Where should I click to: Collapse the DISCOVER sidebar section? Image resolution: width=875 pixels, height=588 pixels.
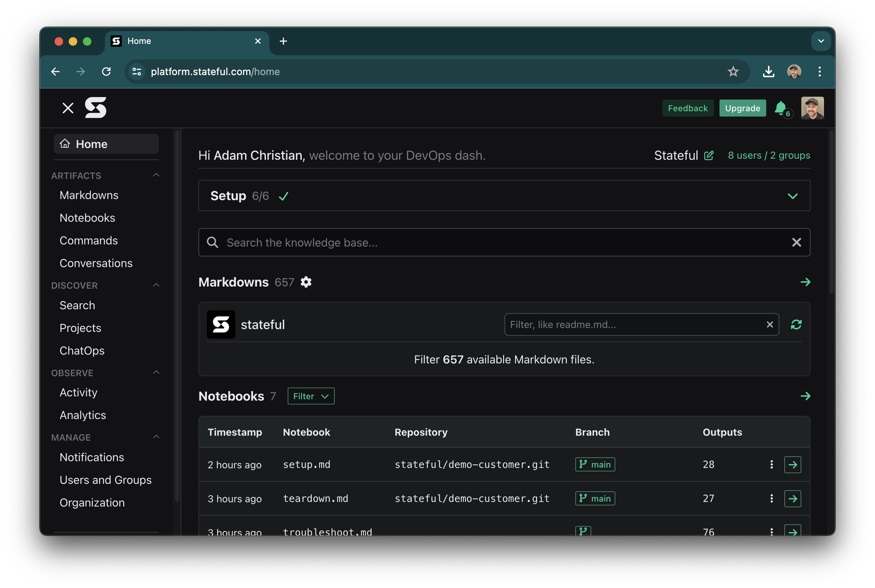click(x=156, y=285)
